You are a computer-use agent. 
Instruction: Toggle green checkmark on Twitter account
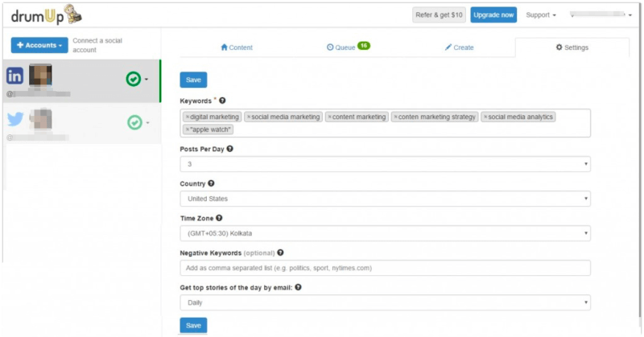click(134, 122)
